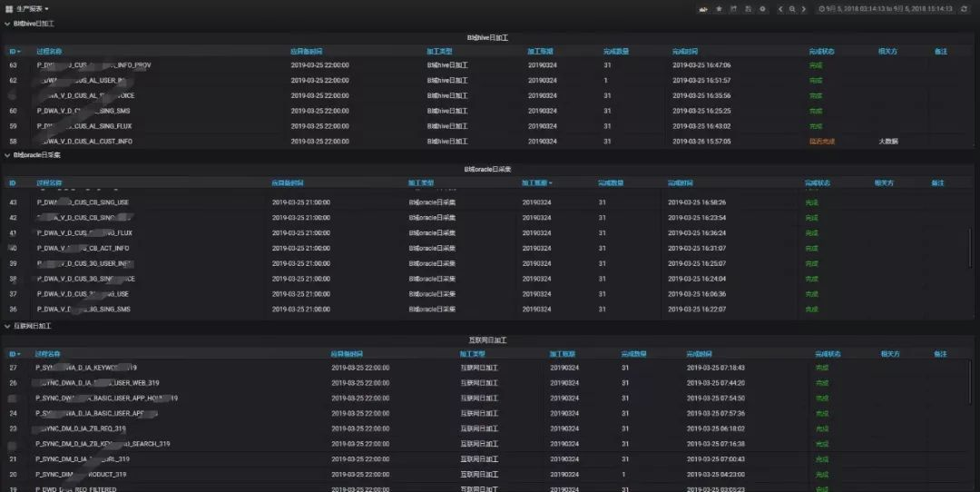Viewport: 980px width, 492px height.
Task: Click completion time 2019-03-25 16:58:26
Action: [697, 202]
